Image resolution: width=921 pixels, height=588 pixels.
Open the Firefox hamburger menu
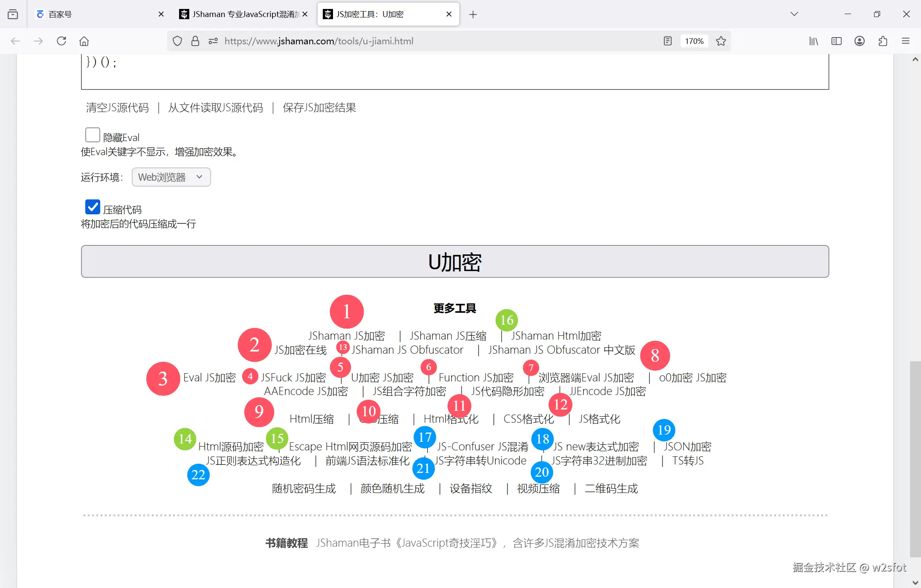[906, 41]
